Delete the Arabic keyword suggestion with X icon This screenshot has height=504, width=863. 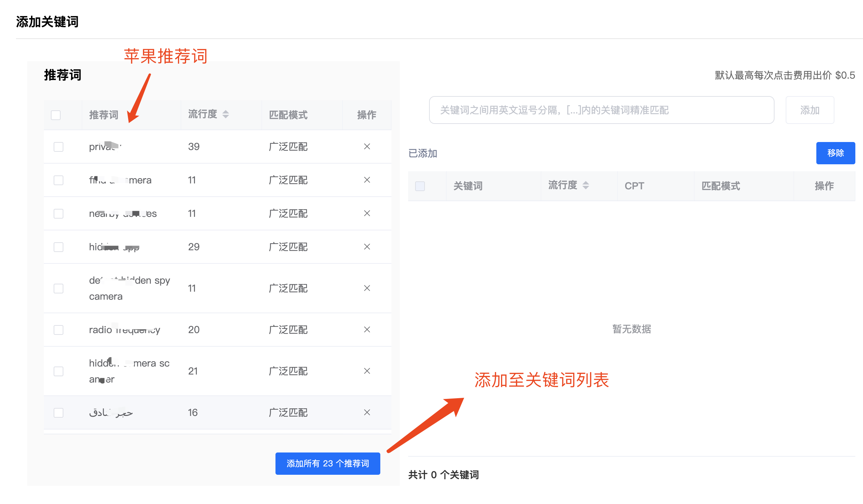367,412
